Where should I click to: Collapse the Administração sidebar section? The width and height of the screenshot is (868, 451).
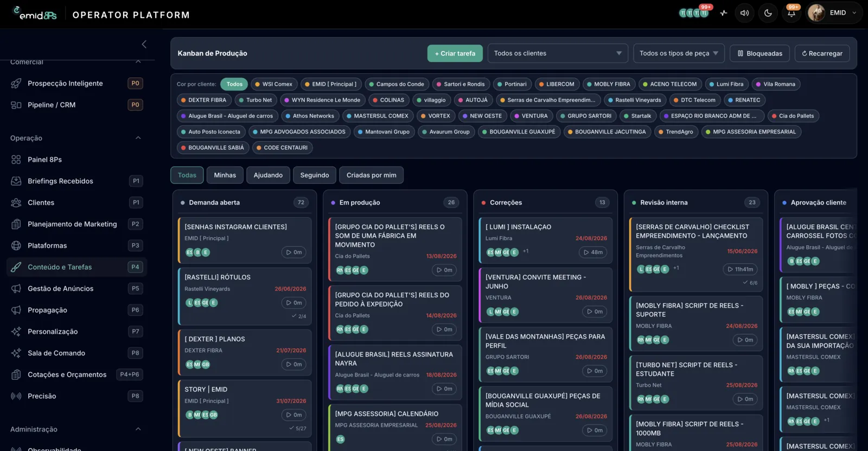138,429
